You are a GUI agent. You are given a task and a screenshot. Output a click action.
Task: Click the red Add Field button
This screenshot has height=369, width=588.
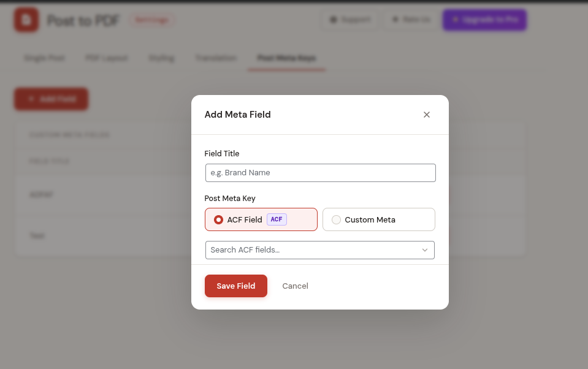[x=51, y=99]
